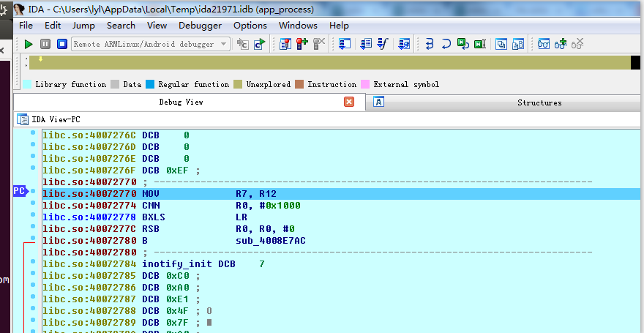
Task: Open the Debugger menu
Action: pyautogui.click(x=200, y=26)
